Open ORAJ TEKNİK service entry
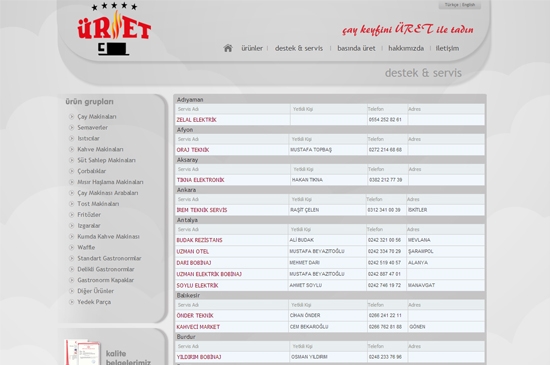 (193, 150)
